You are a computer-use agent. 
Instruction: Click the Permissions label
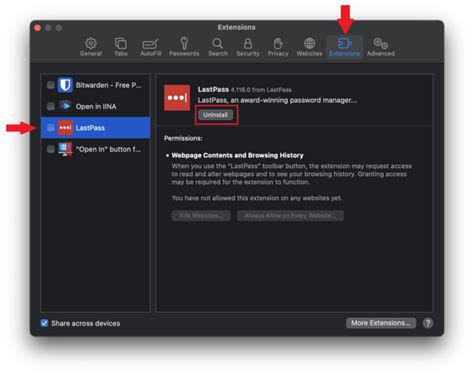click(x=183, y=138)
